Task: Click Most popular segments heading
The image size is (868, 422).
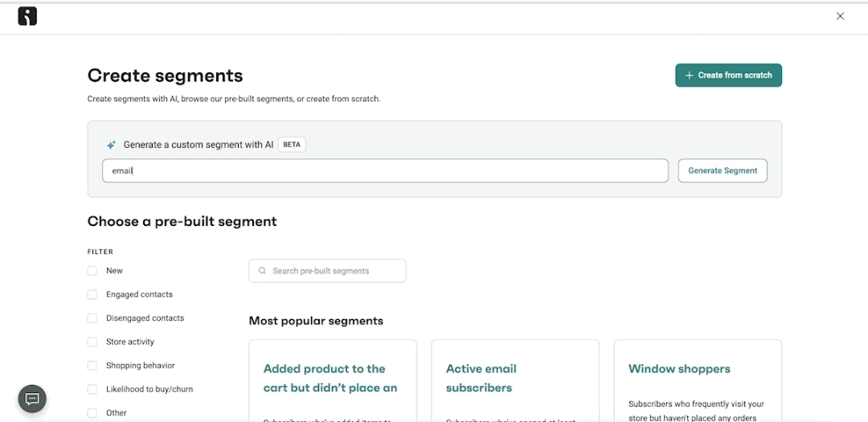Action: click(316, 321)
